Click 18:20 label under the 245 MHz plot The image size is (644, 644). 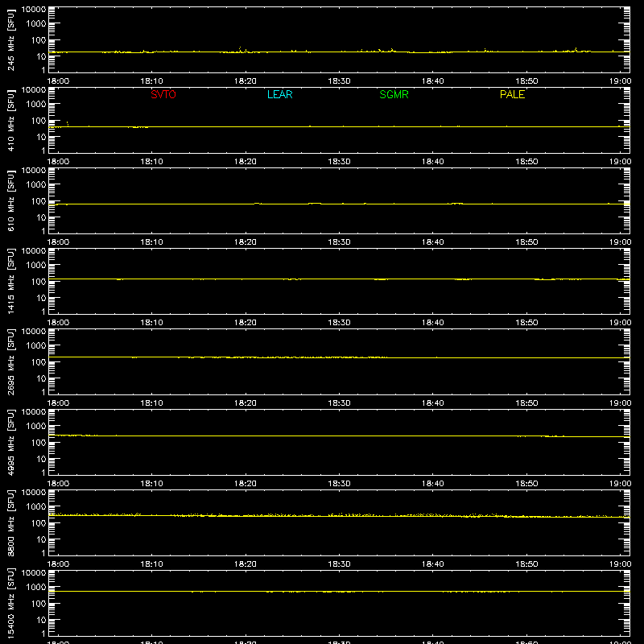click(246, 81)
